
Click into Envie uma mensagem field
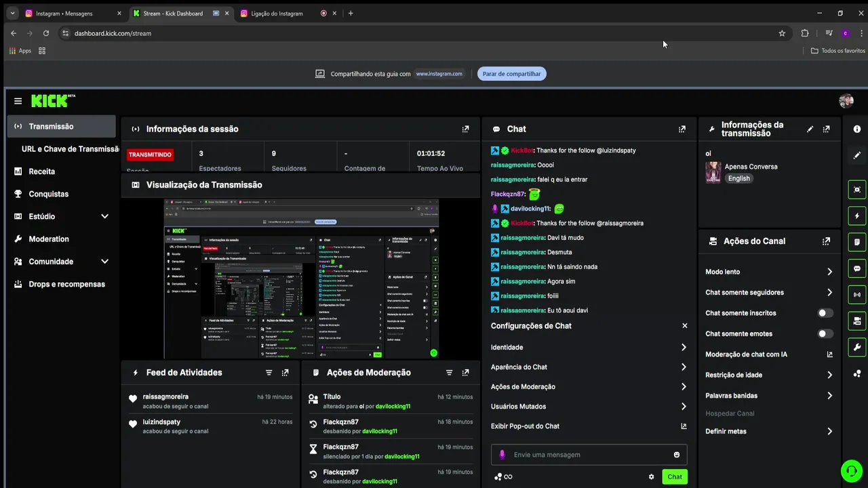pos(589,455)
